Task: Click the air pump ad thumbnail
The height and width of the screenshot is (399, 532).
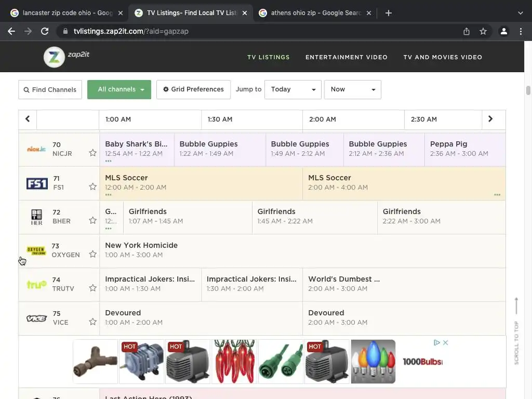Action: click(141, 362)
